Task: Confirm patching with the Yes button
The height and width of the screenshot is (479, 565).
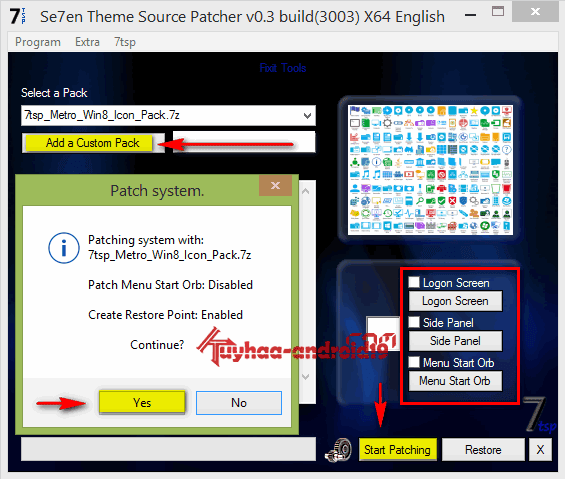Action: click(142, 402)
